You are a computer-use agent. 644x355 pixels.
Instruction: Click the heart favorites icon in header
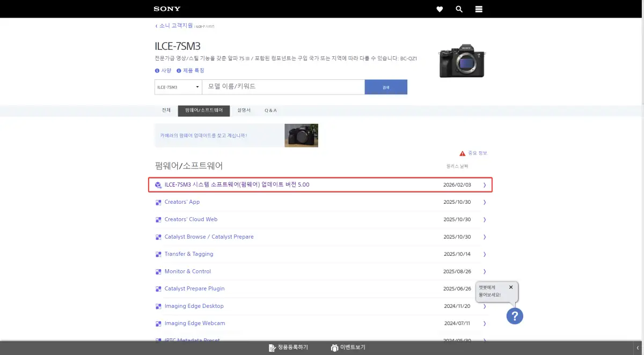pos(440,9)
